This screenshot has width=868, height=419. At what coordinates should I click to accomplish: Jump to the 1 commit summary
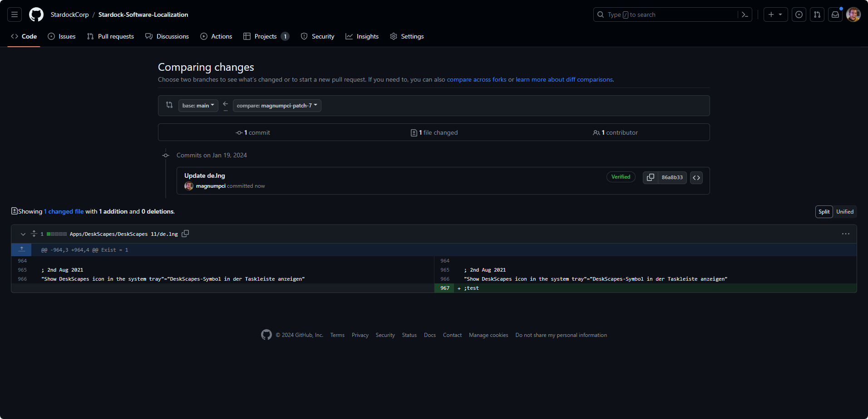tap(253, 132)
